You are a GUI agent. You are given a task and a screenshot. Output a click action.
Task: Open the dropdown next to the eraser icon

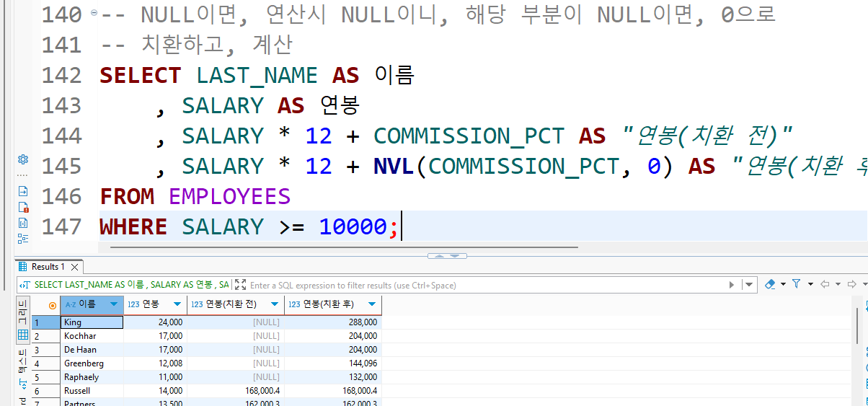click(x=781, y=285)
